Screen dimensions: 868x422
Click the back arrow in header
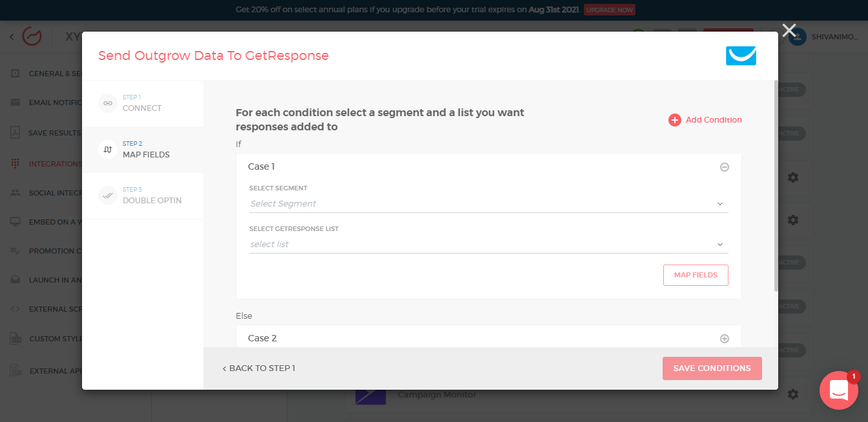(x=12, y=37)
